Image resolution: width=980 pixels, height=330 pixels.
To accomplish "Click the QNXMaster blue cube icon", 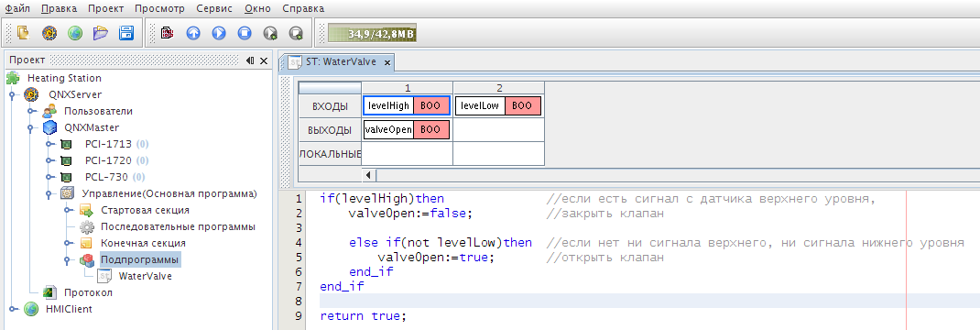I will tap(49, 128).
